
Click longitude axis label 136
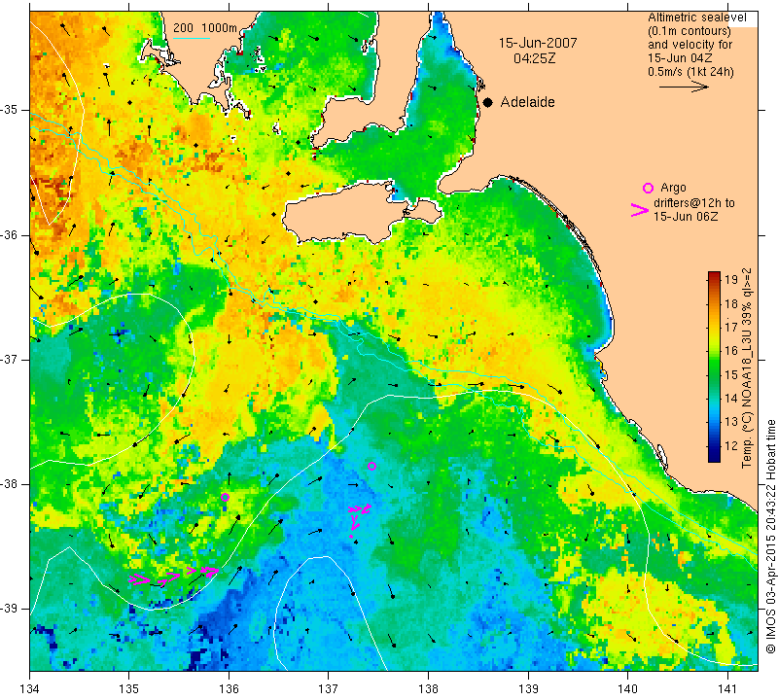tap(229, 689)
